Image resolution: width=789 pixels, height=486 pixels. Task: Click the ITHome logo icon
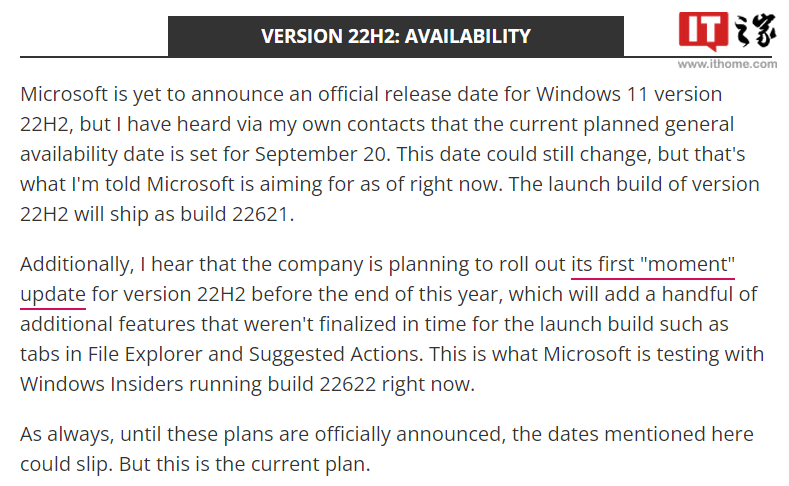coord(727,33)
